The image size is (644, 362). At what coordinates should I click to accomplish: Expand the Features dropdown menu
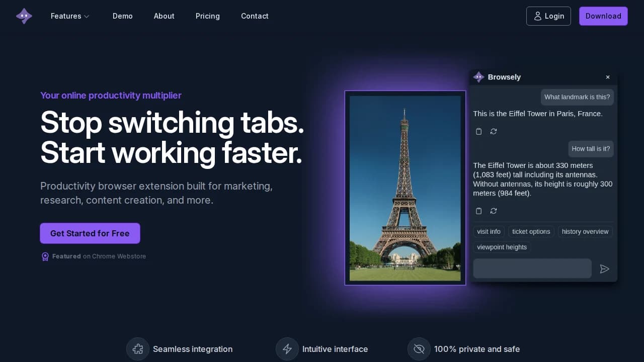tap(70, 16)
